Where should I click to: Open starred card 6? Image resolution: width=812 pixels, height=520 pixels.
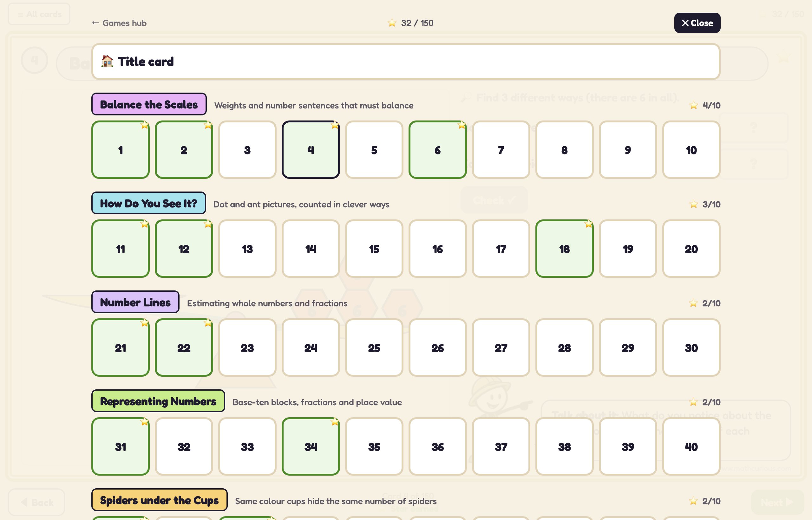tap(438, 150)
